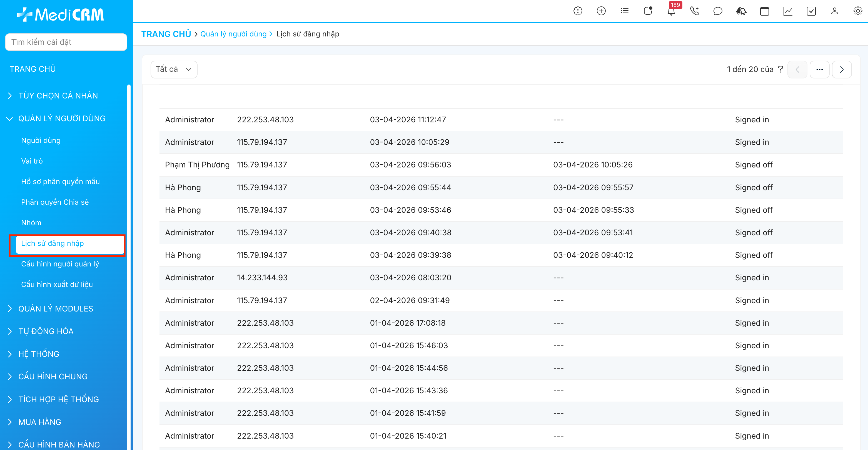
Task: Click the quick create plus icon
Action: pos(601,11)
